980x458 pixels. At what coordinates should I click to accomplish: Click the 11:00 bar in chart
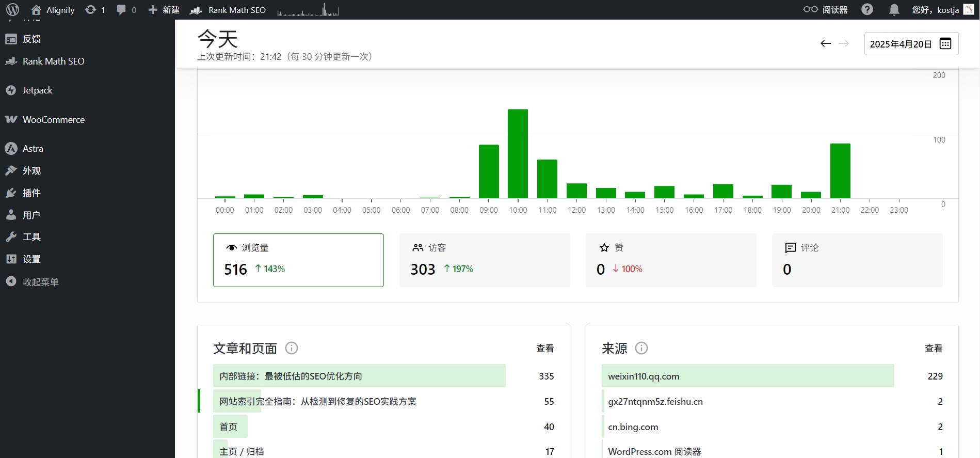tap(547, 179)
